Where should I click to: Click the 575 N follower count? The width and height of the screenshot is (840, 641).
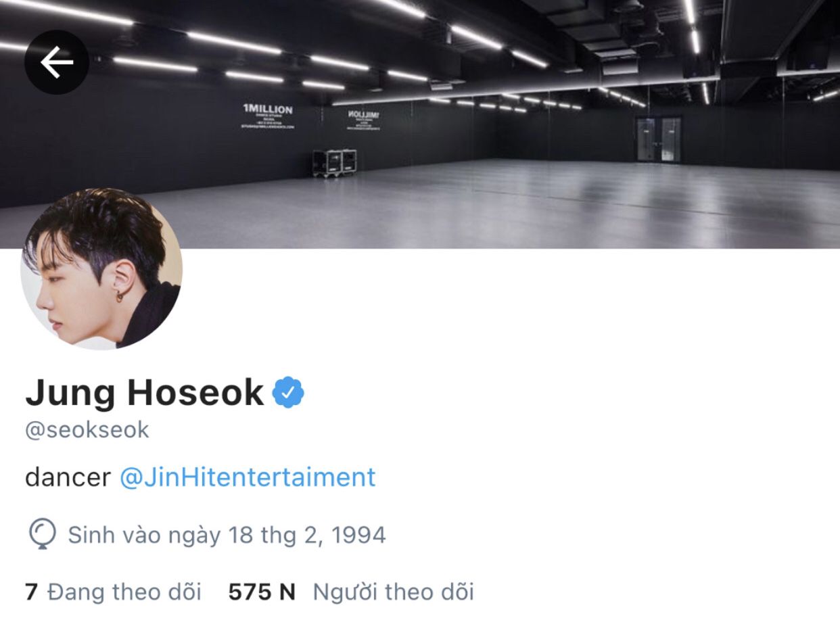click(x=262, y=592)
